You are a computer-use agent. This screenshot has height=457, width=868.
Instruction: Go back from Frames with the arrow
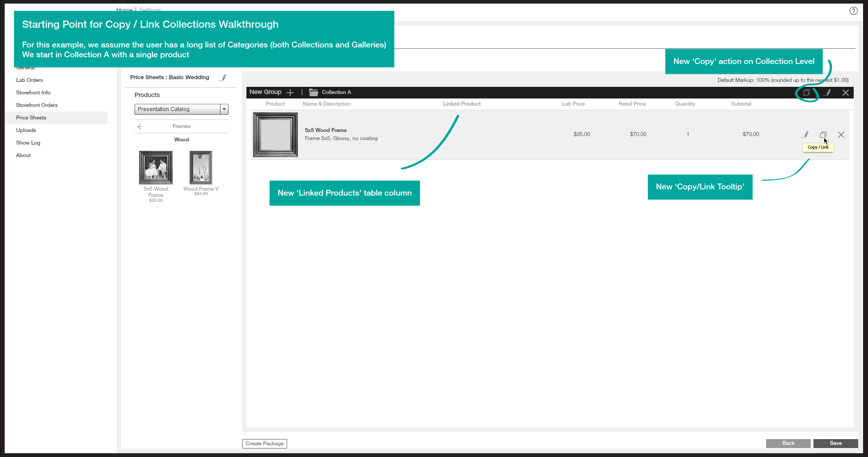click(x=140, y=127)
